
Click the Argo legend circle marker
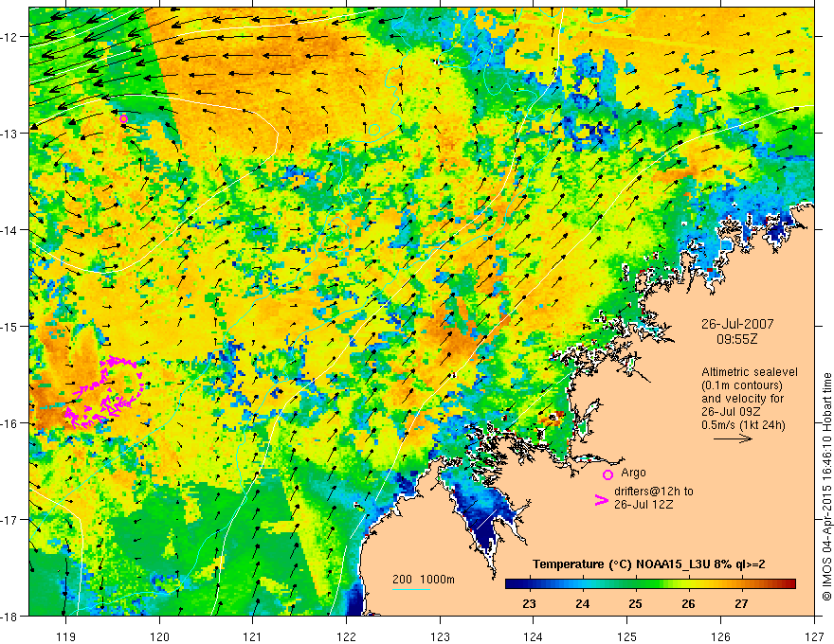pos(607,474)
